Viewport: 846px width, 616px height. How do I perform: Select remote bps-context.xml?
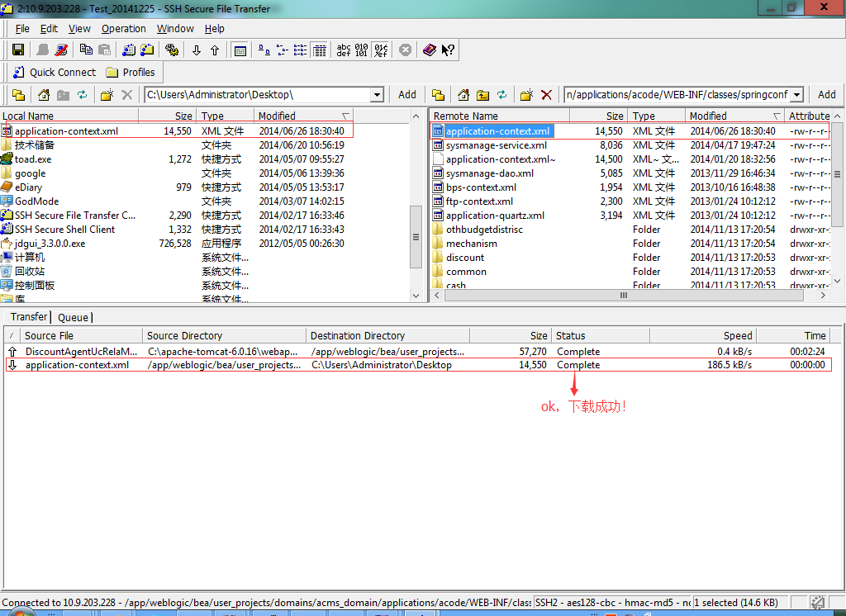coord(481,187)
